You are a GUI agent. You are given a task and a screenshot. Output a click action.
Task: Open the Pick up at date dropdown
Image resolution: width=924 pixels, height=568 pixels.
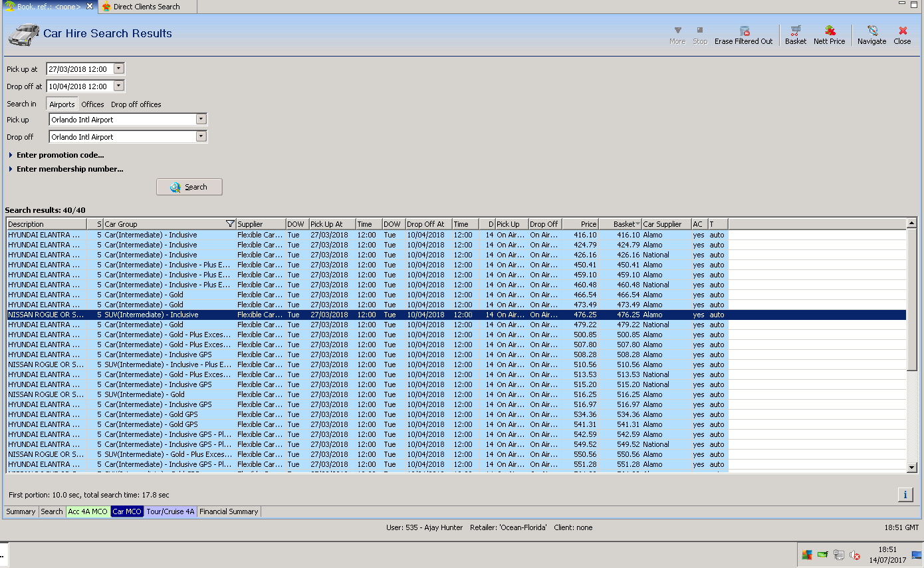[x=119, y=69]
